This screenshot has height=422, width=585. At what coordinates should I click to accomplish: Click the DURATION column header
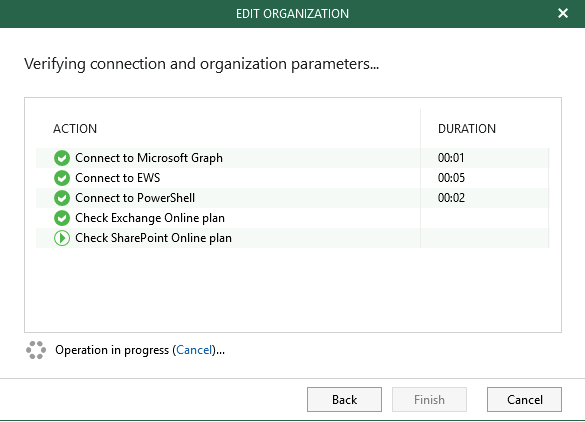[467, 129]
